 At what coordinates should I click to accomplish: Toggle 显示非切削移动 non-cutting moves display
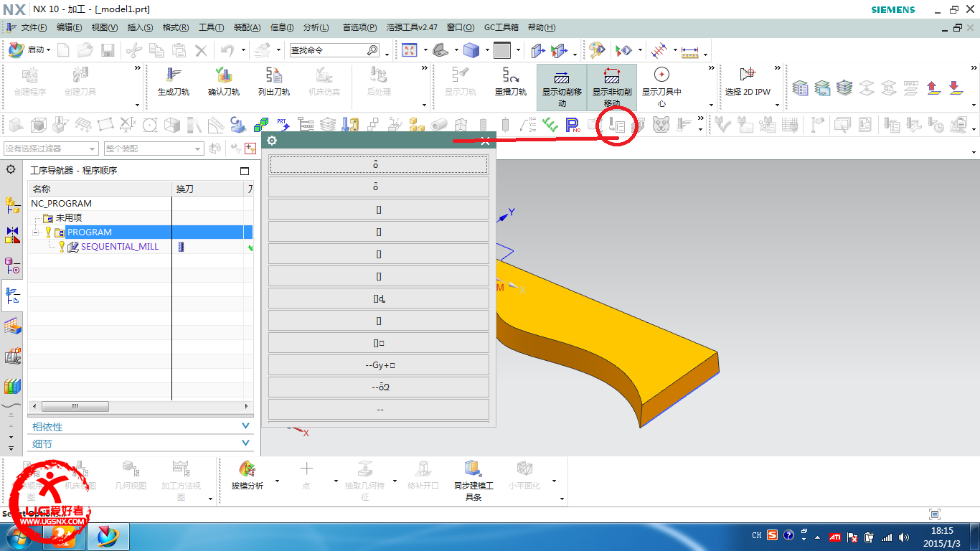612,87
